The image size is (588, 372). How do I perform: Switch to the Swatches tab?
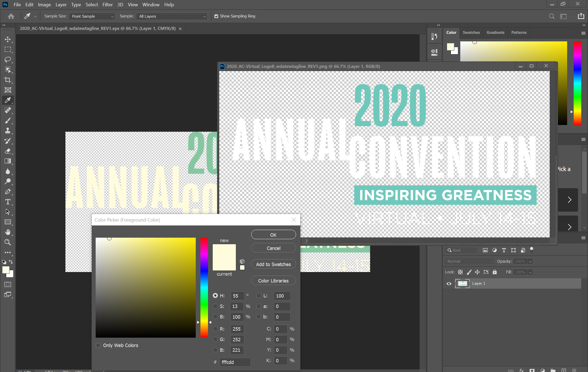(471, 33)
